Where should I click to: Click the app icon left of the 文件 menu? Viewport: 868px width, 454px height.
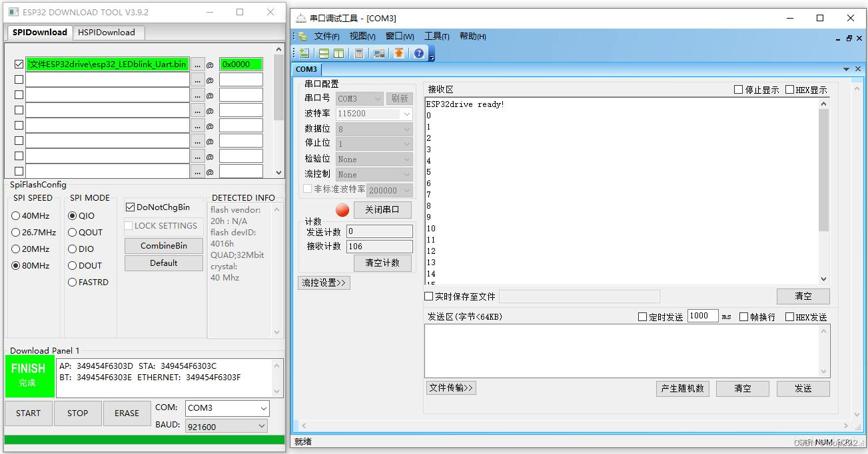tap(302, 37)
